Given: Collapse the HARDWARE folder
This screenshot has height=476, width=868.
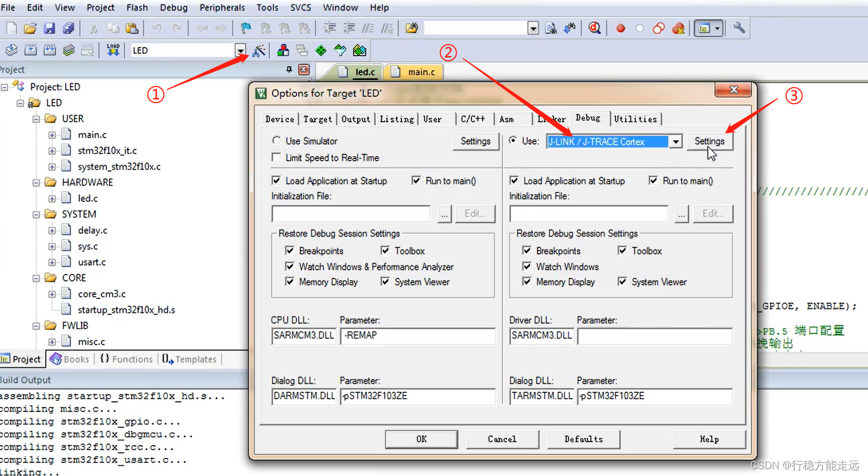Looking at the screenshot, I should coord(36,183).
